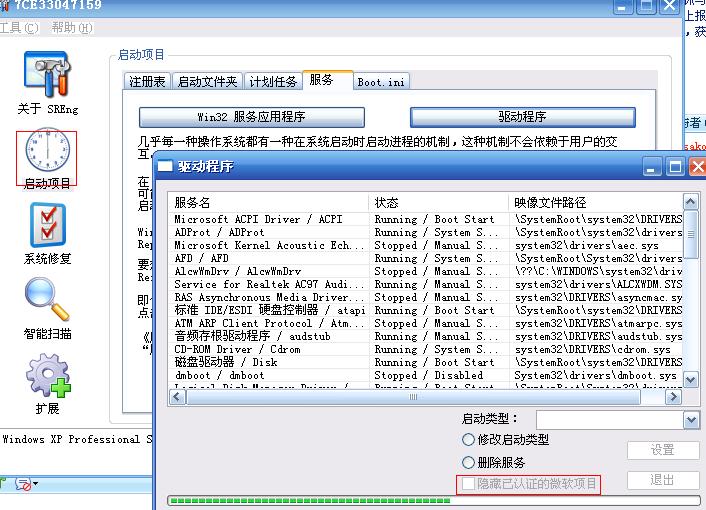706x510 pixels.
Task: Click the list scrollbar up arrow
Action: click(691, 201)
